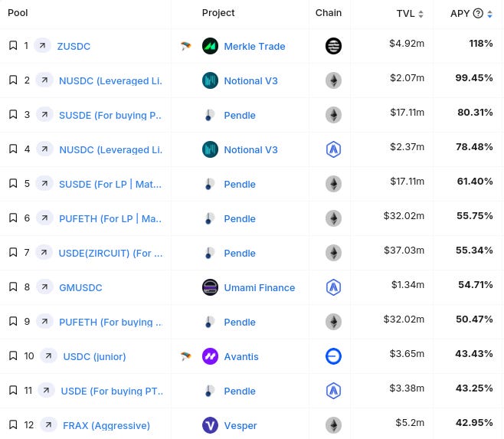Viewport: 504px width, 439px height.
Task: Open the Notional V3 link in row 2
Action: [x=250, y=80]
